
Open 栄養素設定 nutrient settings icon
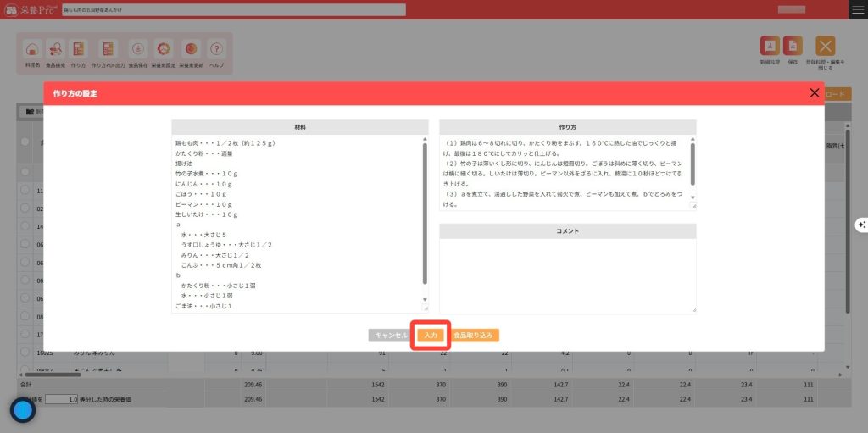[164, 50]
